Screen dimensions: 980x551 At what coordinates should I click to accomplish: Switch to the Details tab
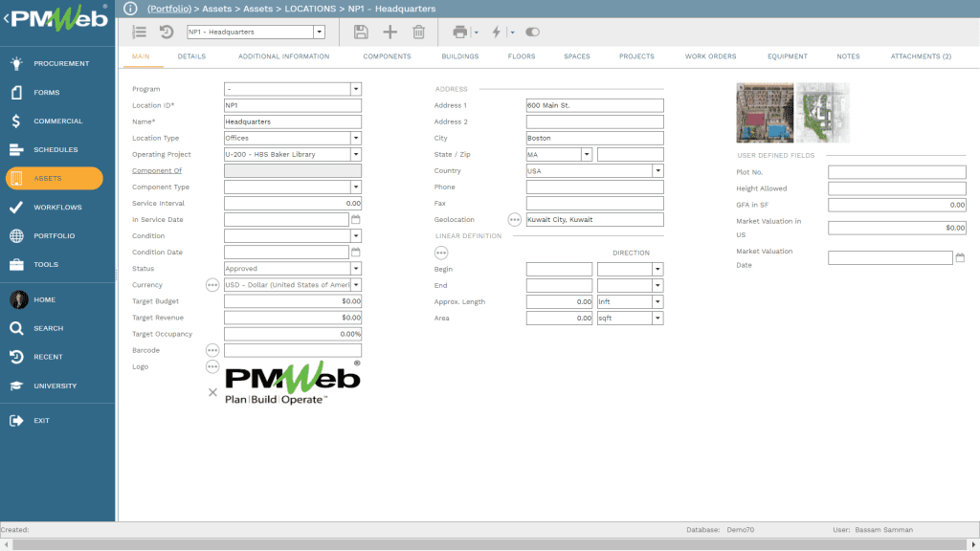click(191, 56)
